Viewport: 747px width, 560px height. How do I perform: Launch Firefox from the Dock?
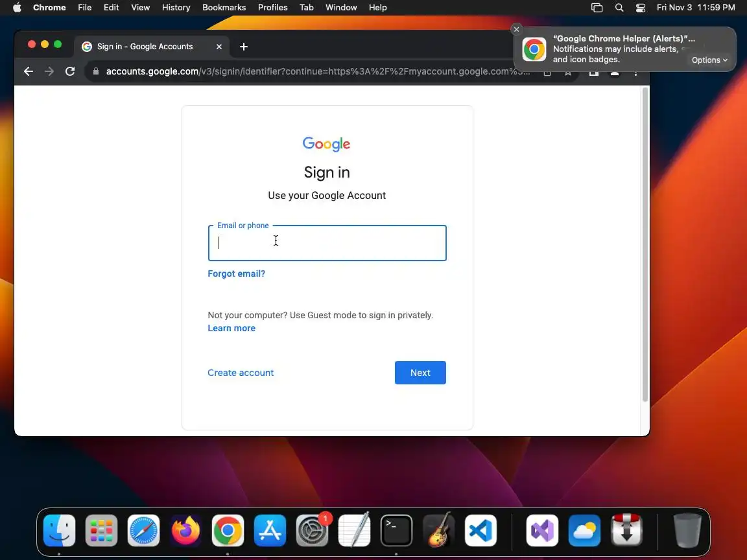(186, 530)
